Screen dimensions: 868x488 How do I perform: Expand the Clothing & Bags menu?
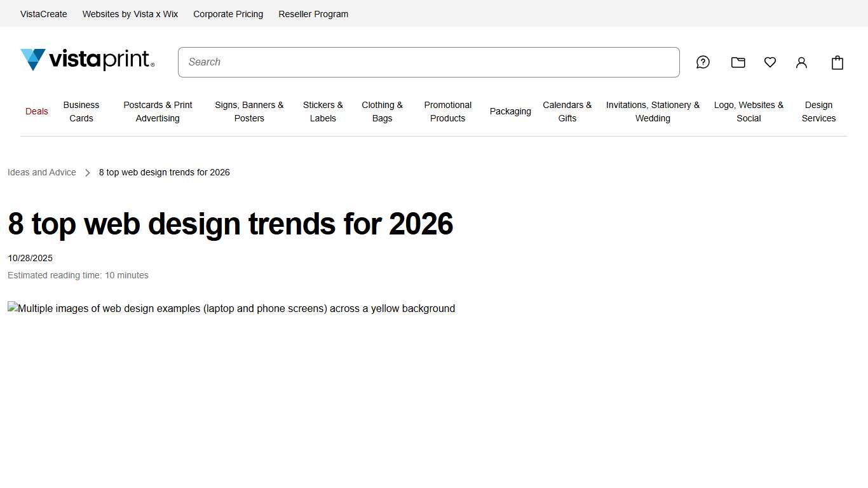coord(382,112)
